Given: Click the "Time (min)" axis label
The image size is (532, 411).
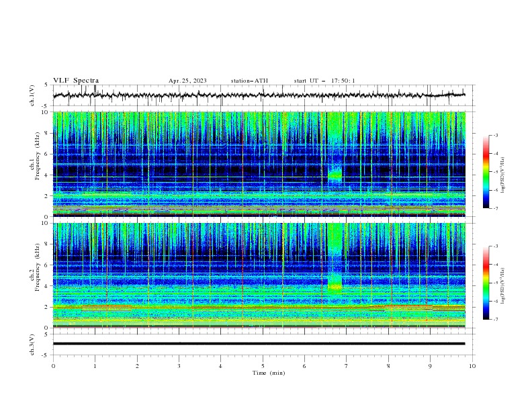Looking at the screenshot, I should [269, 373].
